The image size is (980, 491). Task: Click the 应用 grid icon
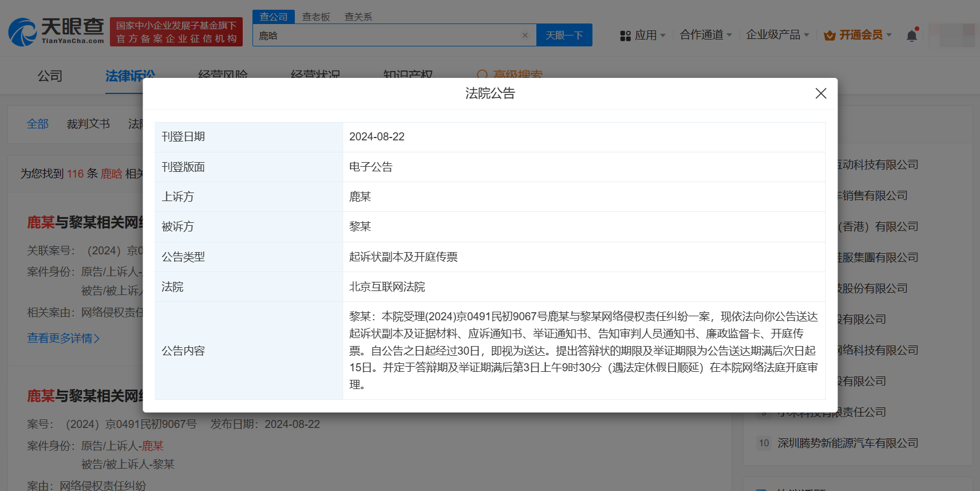625,36
